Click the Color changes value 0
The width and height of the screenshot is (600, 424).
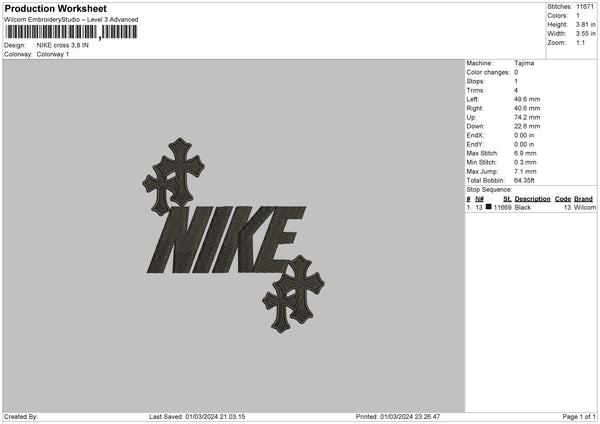(516, 72)
